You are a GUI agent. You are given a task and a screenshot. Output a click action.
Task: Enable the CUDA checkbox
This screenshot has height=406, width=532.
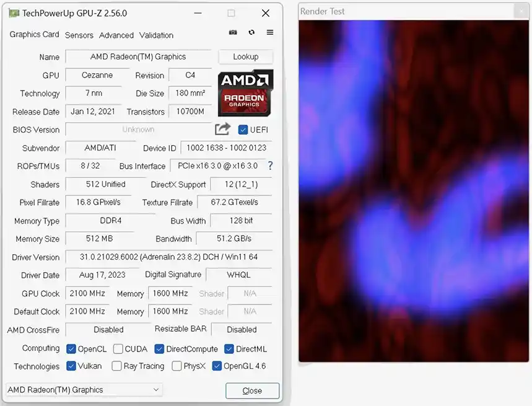(x=118, y=349)
